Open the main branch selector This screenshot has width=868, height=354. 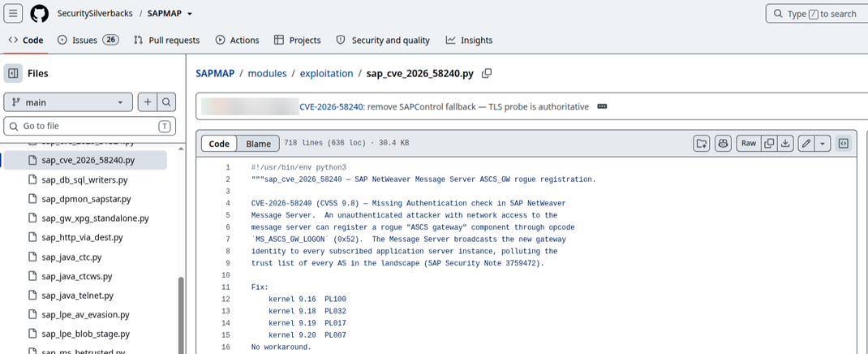(x=68, y=102)
